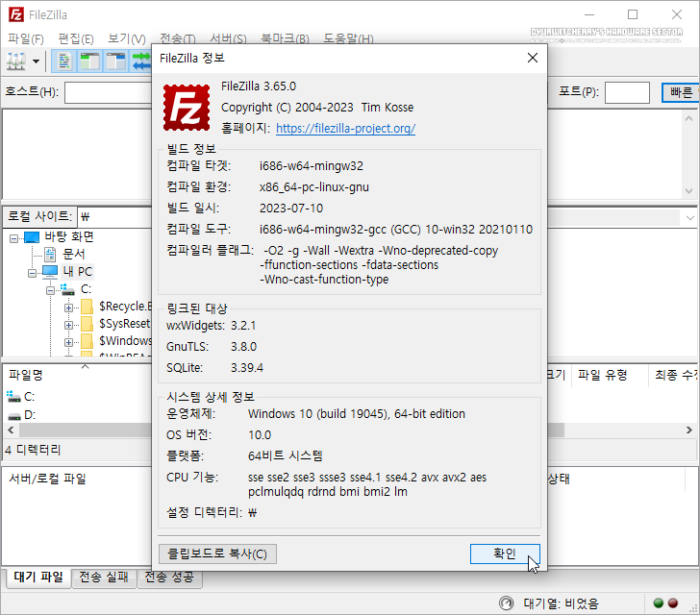This screenshot has width=700, height=615.
Task: Click the 문서 document icon
Action: (50, 255)
